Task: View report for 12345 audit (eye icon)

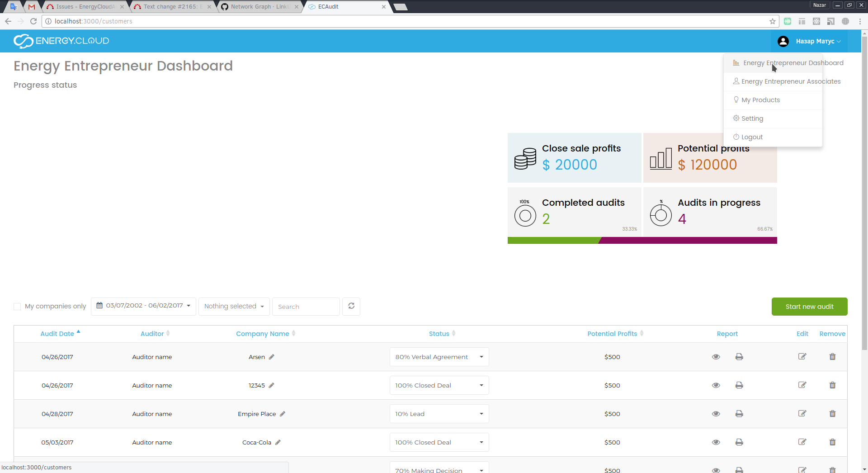Action: point(716,385)
